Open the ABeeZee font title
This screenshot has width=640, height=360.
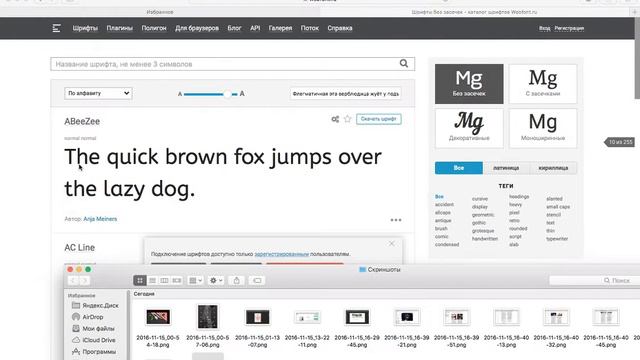tap(82, 121)
